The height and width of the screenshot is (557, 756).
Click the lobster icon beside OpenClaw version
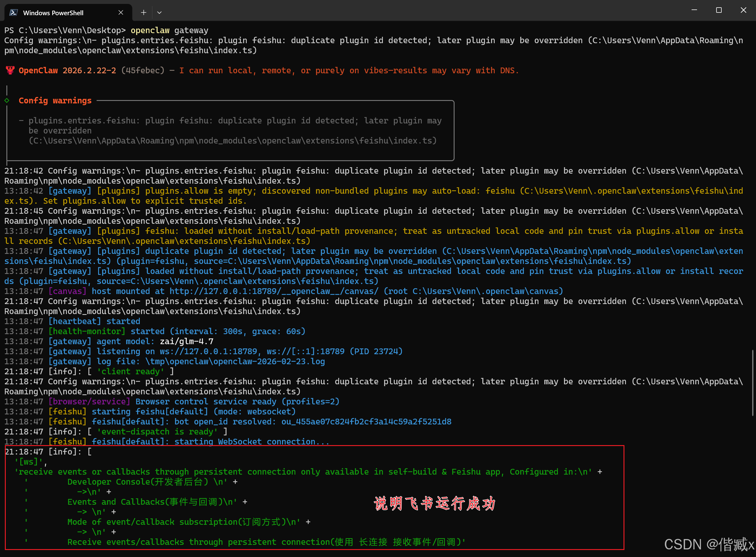coord(10,70)
